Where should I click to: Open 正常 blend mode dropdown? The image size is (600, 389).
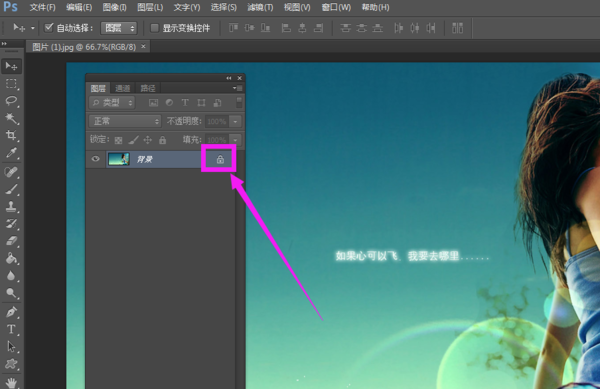125,121
